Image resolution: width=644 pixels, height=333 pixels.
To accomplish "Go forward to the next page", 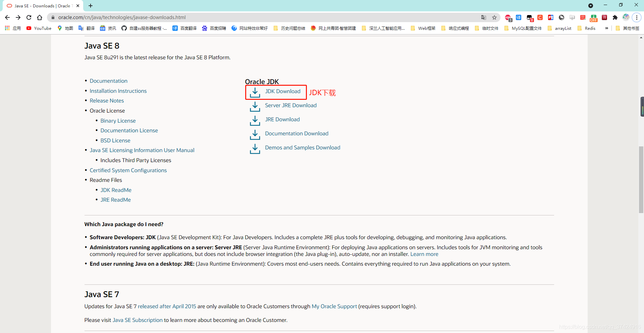I will 18,17.
